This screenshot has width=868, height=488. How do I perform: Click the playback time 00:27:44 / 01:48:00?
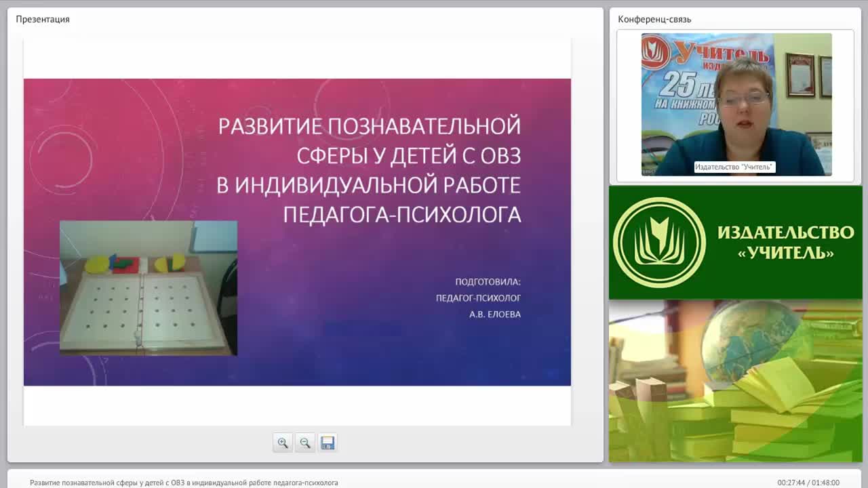point(808,483)
